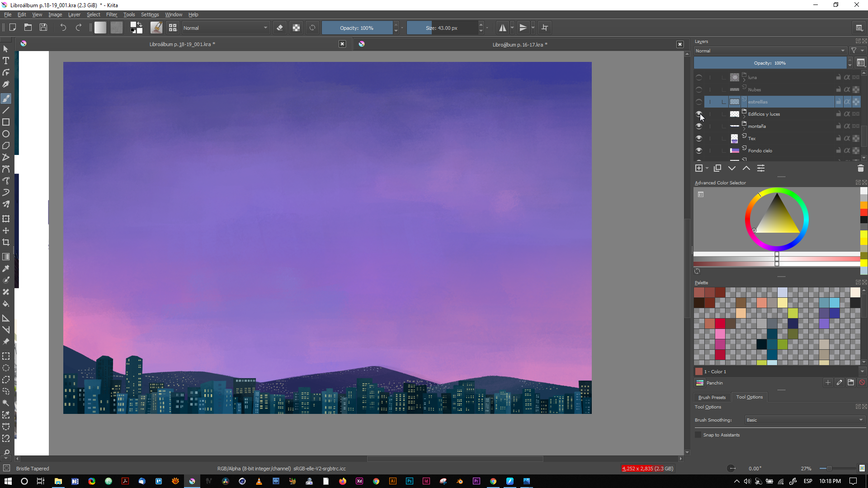Image resolution: width=868 pixels, height=488 pixels.
Task: Select the Ellipse tool
Action: coord(6,134)
